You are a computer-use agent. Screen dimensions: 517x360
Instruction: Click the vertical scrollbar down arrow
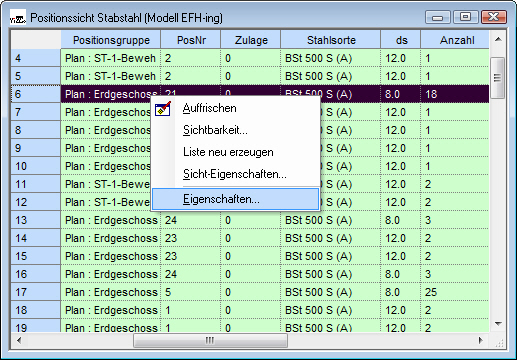[x=498, y=324]
